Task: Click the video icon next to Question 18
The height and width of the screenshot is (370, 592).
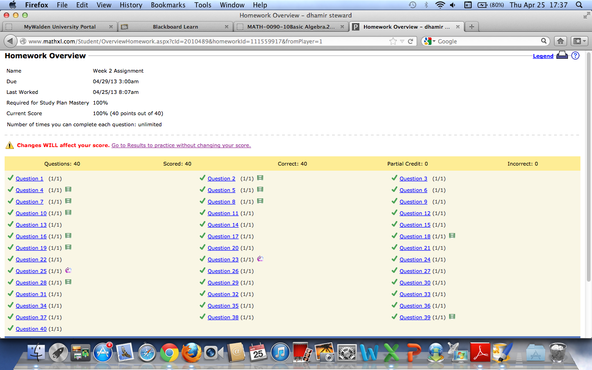Action: tap(452, 236)
